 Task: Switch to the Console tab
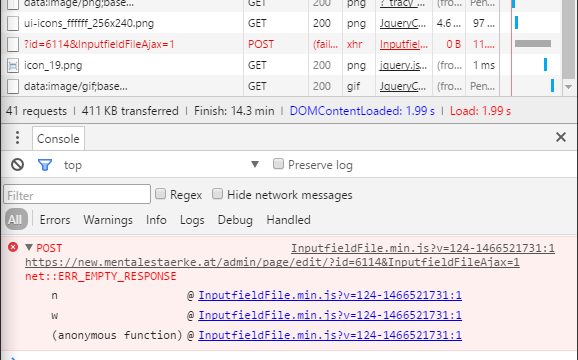(x=58, y=139)
